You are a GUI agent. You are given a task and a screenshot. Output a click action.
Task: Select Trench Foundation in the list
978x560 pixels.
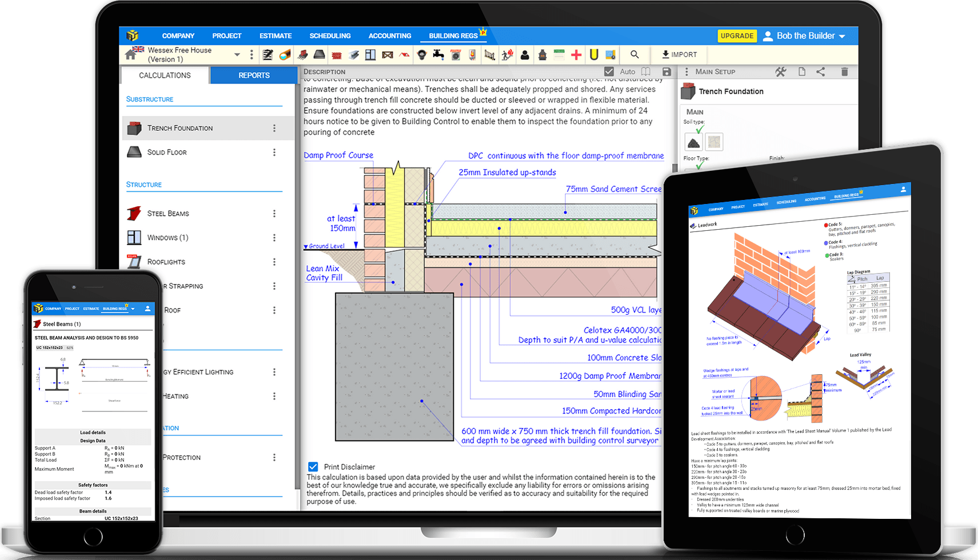pos(208,128)
